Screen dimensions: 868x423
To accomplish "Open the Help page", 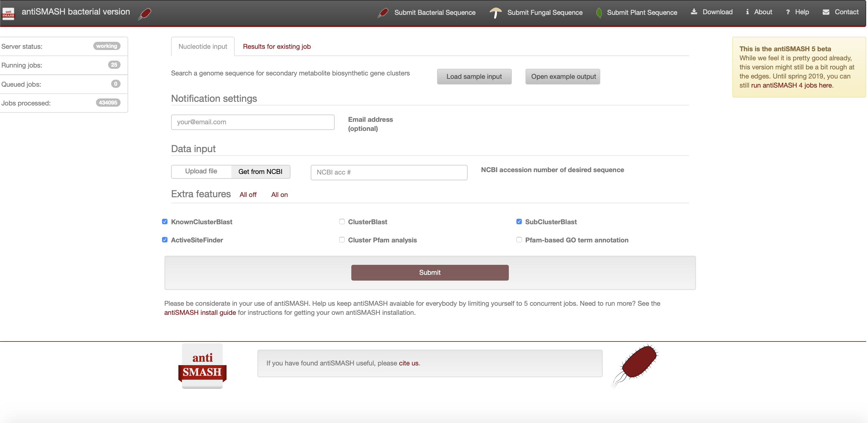I will [802, 12].
